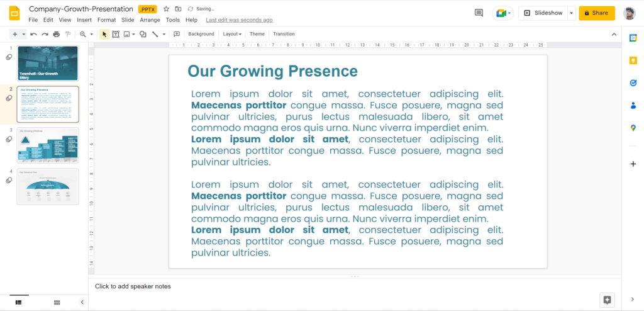Select the shape tool
This screenshot has width=644, height=311.
[143, 34]
